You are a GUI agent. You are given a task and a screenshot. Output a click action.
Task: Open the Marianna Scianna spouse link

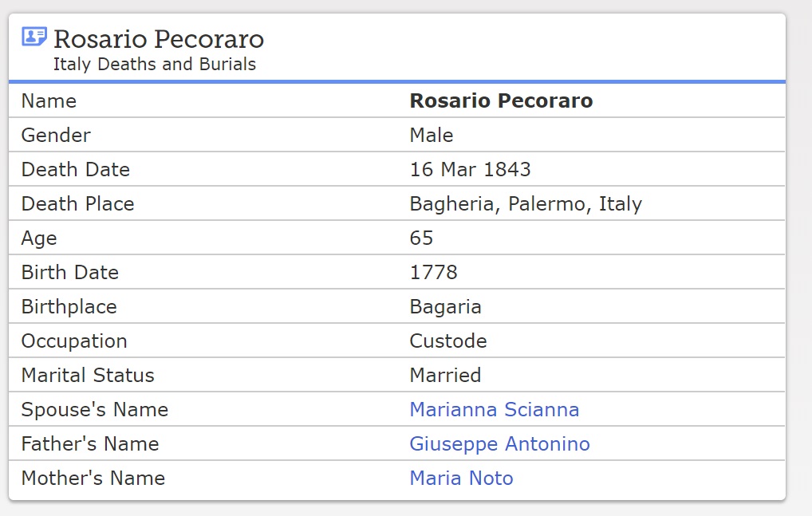coord(494,409)
